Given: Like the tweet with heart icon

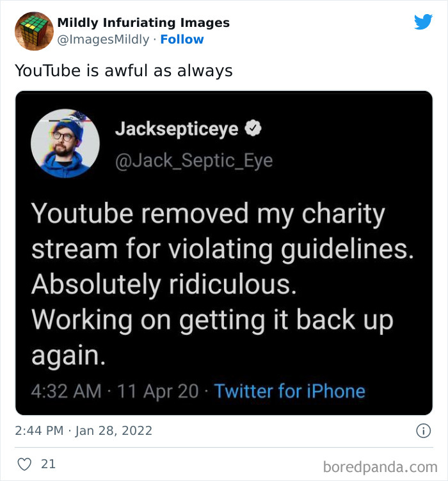Looking at the screenshot, I should click(24, 464).
